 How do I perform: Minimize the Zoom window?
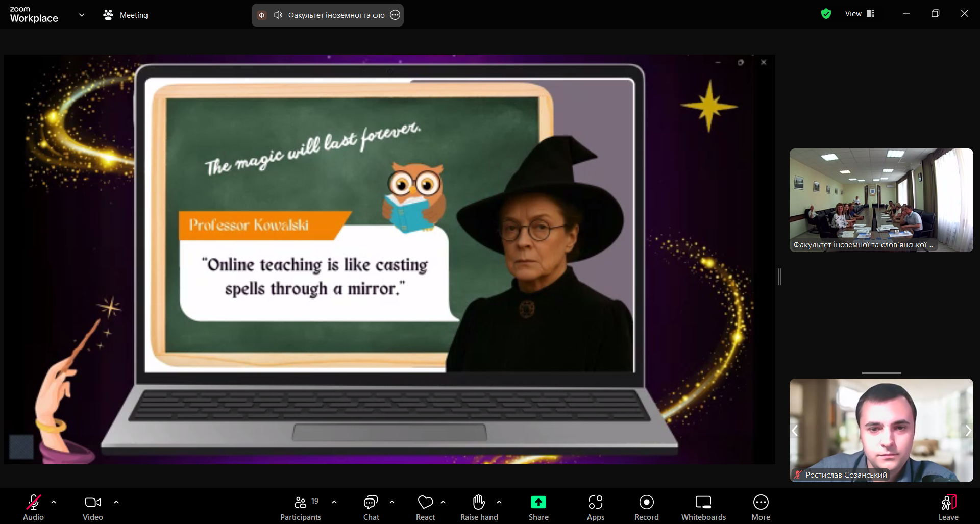click(x=906, y=14)
